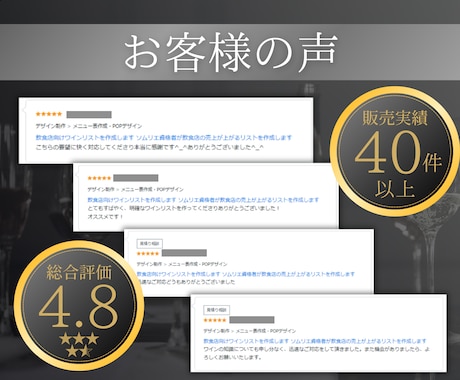Click デザイン制作 breadcrumb in the ワインの知識 review

point(217,331)
